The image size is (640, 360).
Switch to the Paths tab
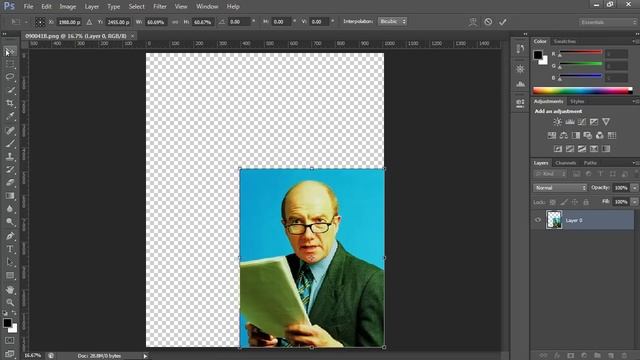pos(590,163)
